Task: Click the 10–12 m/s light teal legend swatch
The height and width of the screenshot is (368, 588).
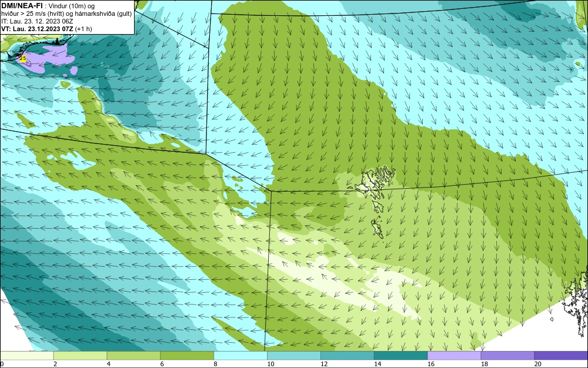Action: pos(294,355)
